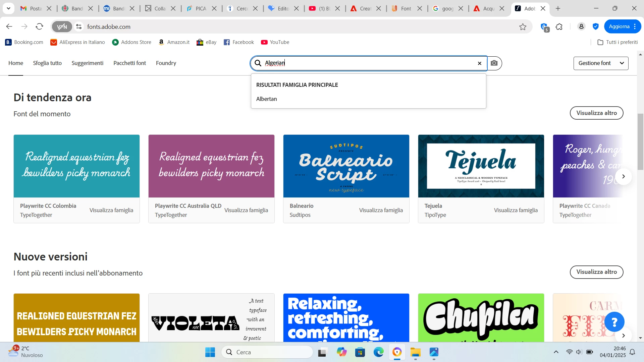644x362 pixels.
Task: Toggle the VPN button in address bar
Action: [x=62, y=26]
